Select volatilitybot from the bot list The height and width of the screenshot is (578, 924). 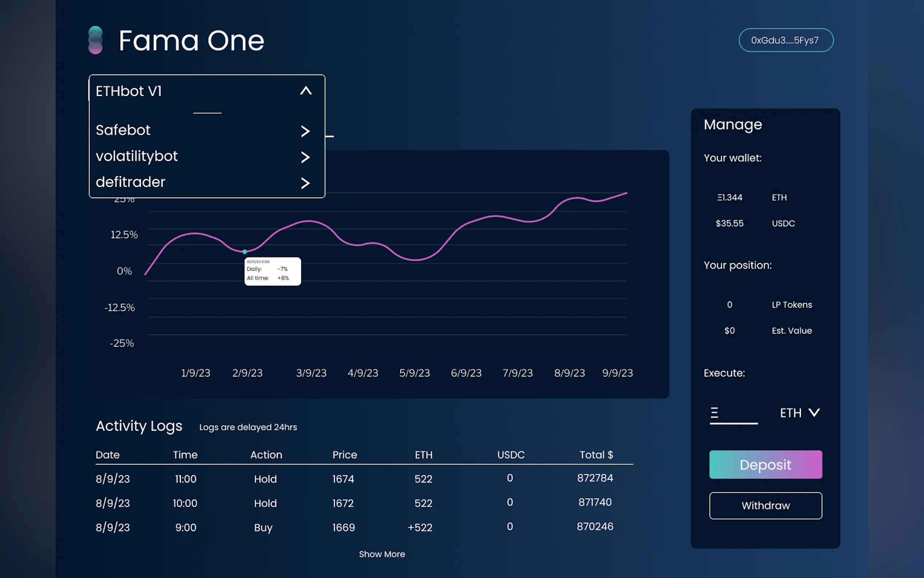pyautogui.click(x=137, y=157)
